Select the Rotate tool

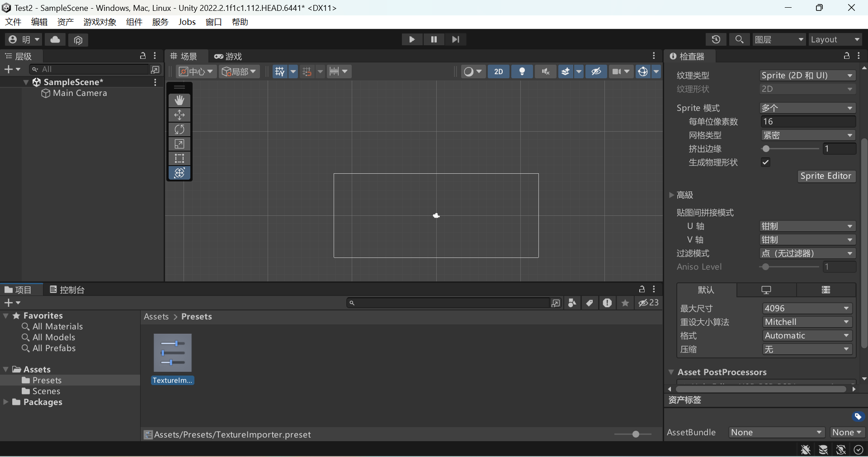[179, 129]
